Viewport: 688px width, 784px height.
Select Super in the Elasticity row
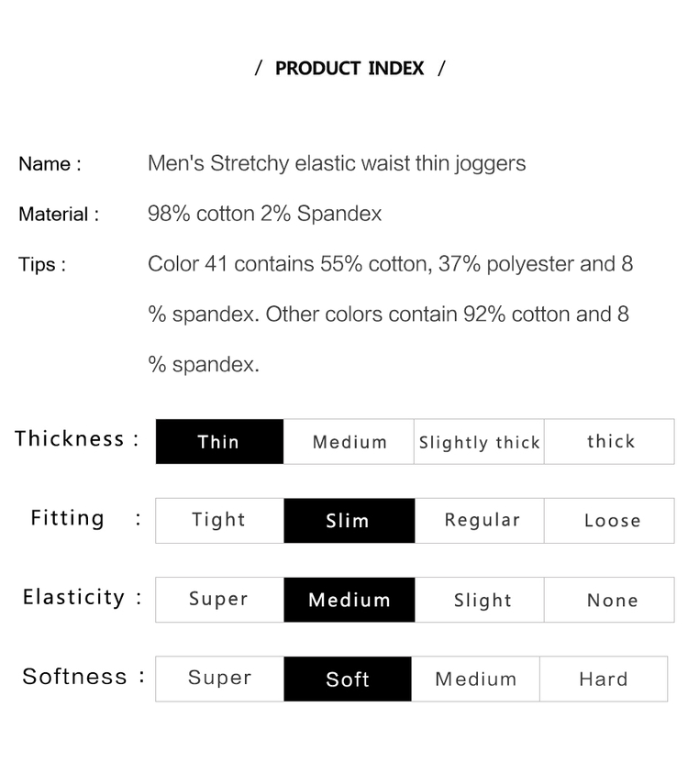click(219, 600)
